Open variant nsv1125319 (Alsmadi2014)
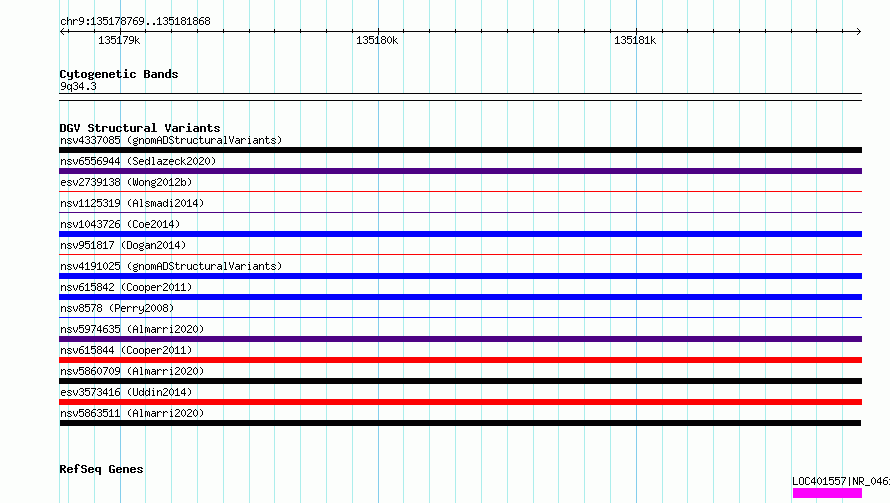 click(132, 203)
